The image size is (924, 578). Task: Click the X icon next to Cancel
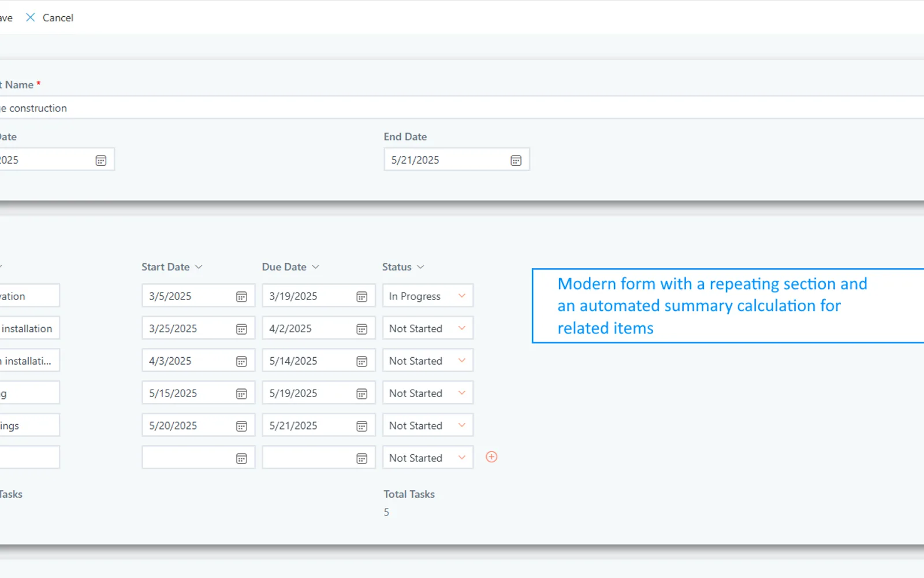point(31,17)
